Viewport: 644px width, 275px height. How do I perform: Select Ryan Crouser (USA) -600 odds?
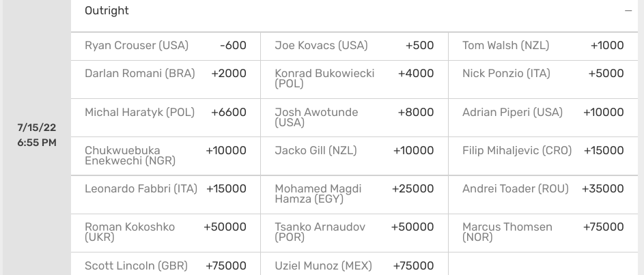(165, 46)
